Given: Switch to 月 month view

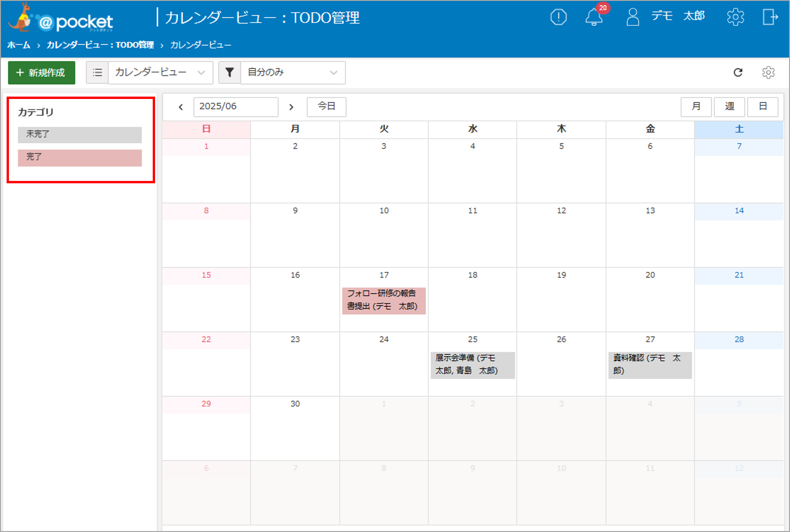Looking at the screenshot, I should [x=696, y=106].
